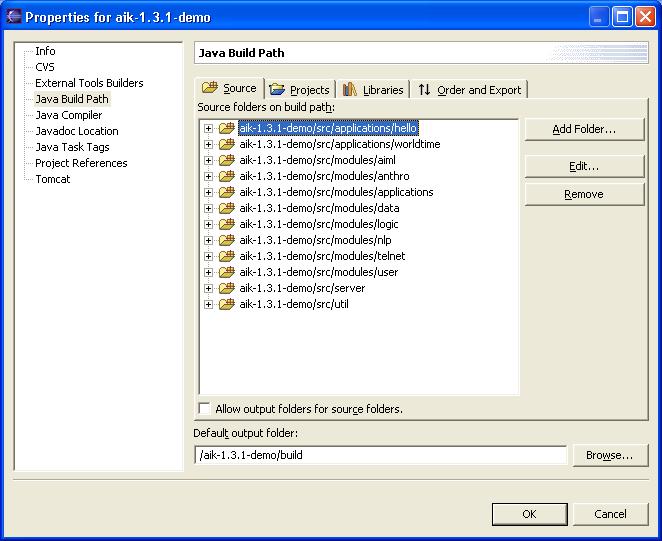Click the folder icon for src/applications/hello
Viewport: 662px width, 541px height.
pyautogui.click(x=226, y=128)
